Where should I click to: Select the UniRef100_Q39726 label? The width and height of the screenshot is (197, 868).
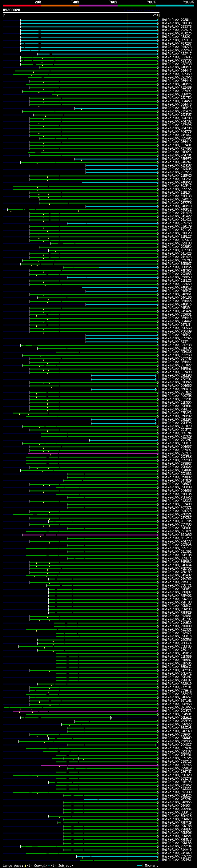(177, 857)
